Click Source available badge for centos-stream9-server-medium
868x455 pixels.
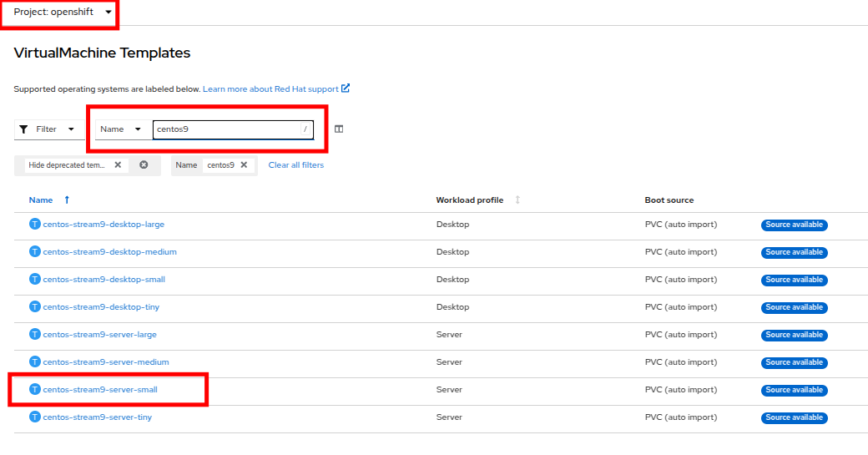[x=794, y=362]
